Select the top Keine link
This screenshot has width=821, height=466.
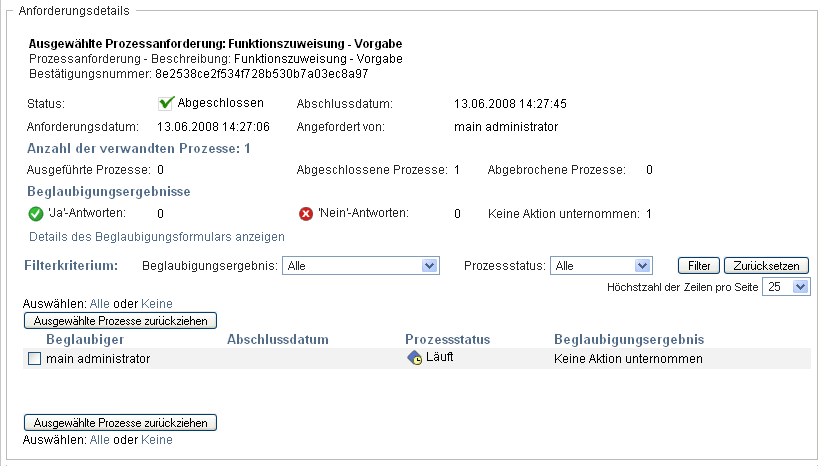coord(157,303)
